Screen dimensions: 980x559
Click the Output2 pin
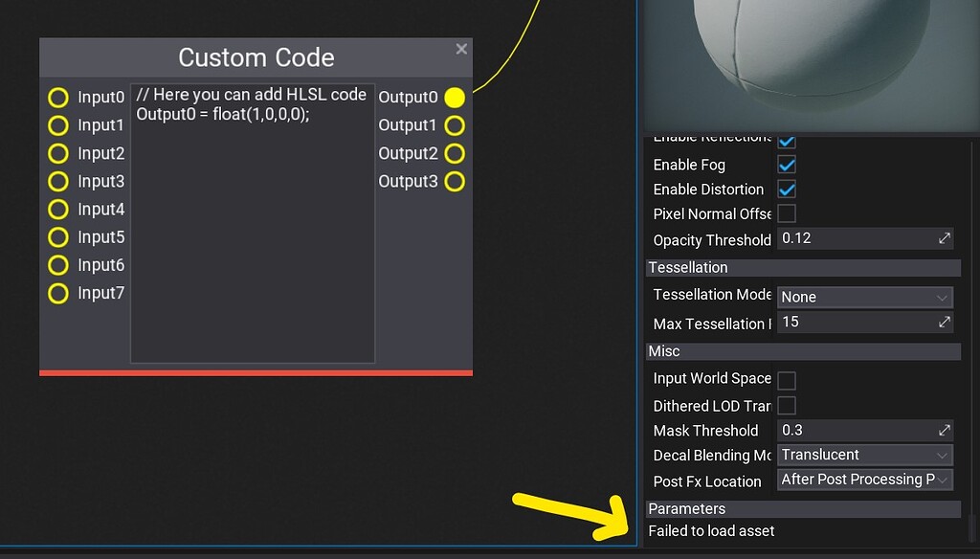455,153
